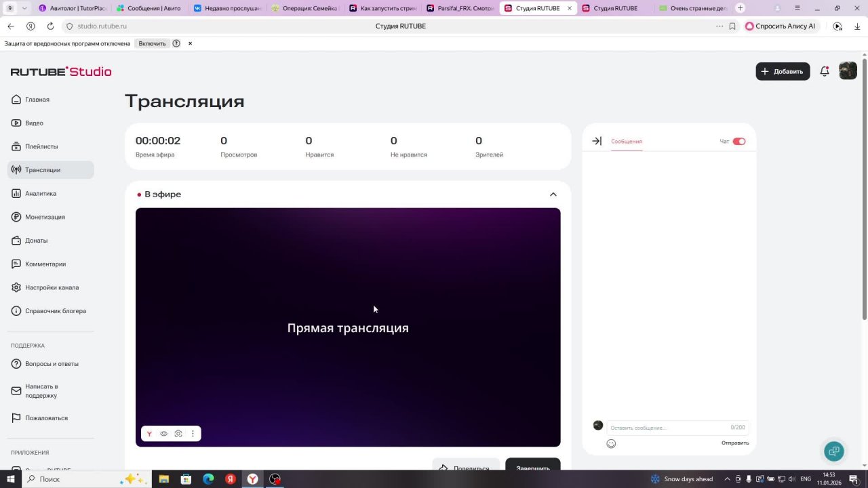Click the screenshot camera icon on player

tap(178, 434)
